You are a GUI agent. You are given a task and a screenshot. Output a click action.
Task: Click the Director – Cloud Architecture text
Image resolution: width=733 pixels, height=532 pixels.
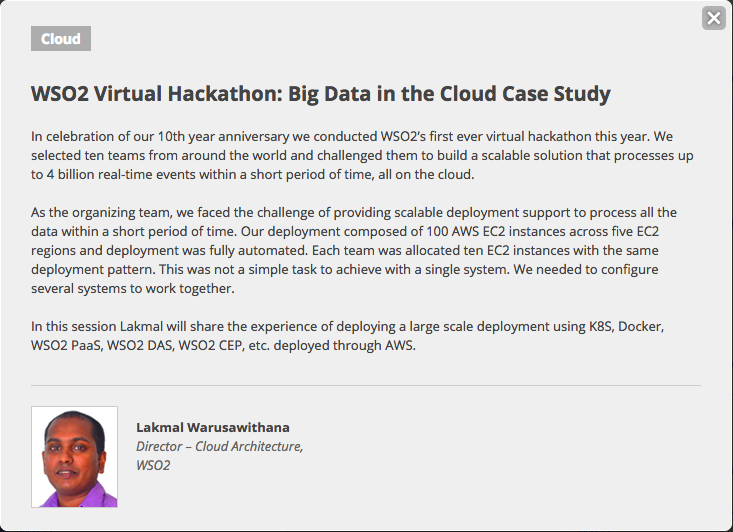click(219, 447)
